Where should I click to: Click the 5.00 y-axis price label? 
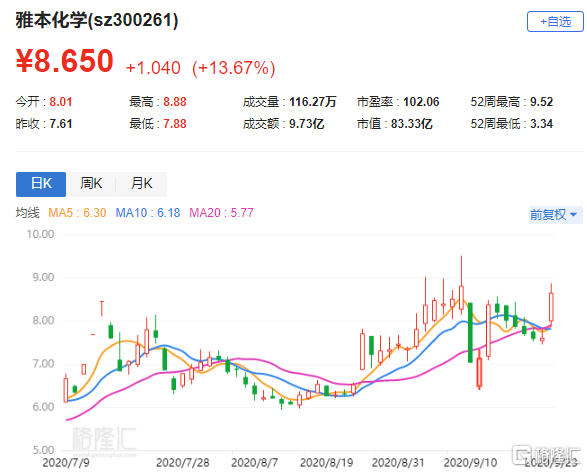pyautogui.click(x=43, y=450)
